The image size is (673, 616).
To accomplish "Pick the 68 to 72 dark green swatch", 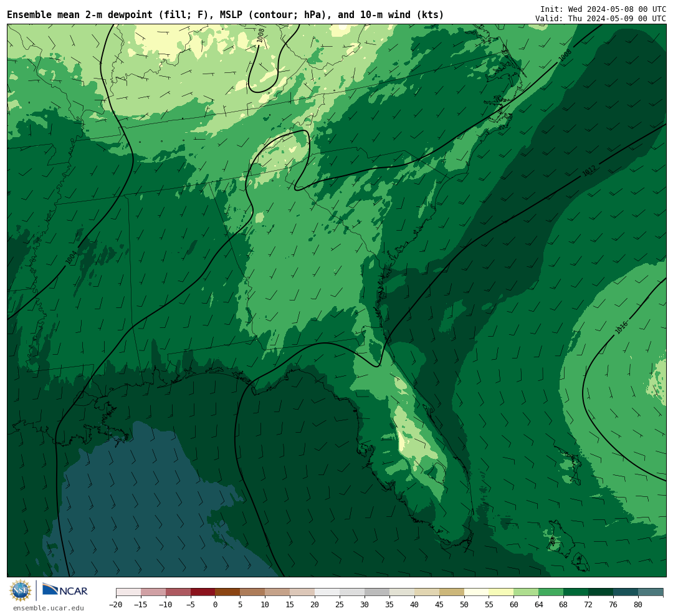I will coord(576,592).
